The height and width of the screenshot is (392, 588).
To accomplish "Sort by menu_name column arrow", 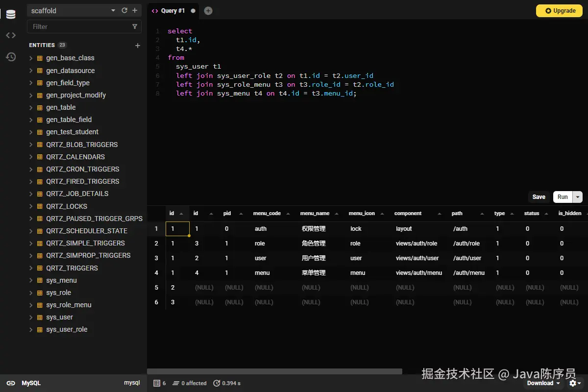I will coord(336,214).
